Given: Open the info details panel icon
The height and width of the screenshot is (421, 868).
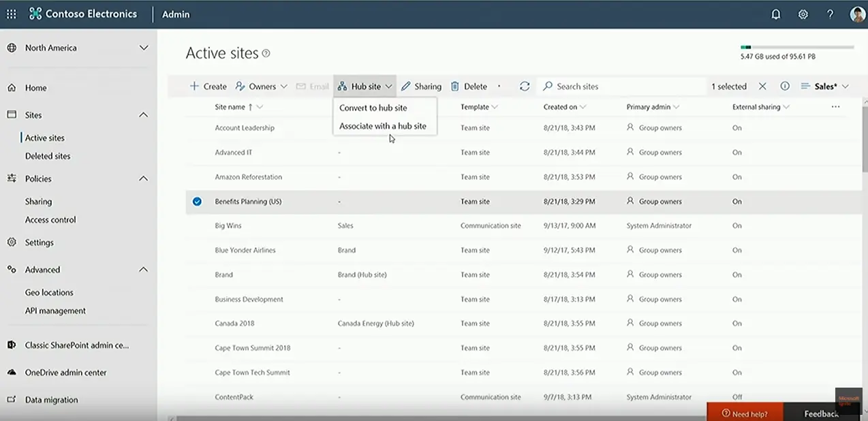Looking at the screenshot, I should [x=785, y=87].
